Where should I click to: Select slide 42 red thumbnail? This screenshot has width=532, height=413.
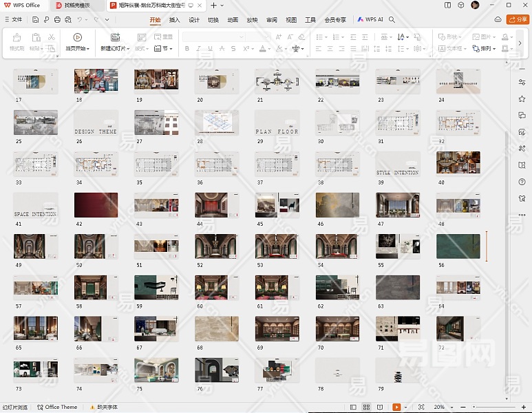click(96, 205)
